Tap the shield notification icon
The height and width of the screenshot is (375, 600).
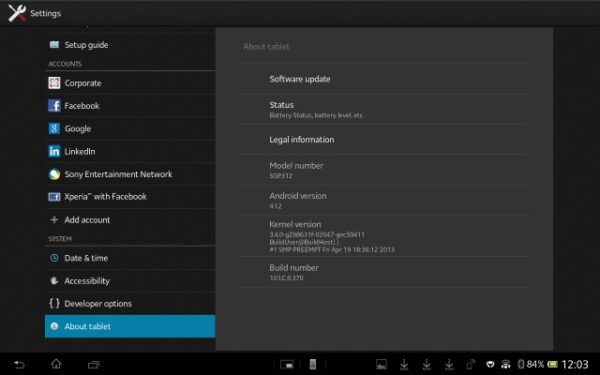(x=490, y=364)
